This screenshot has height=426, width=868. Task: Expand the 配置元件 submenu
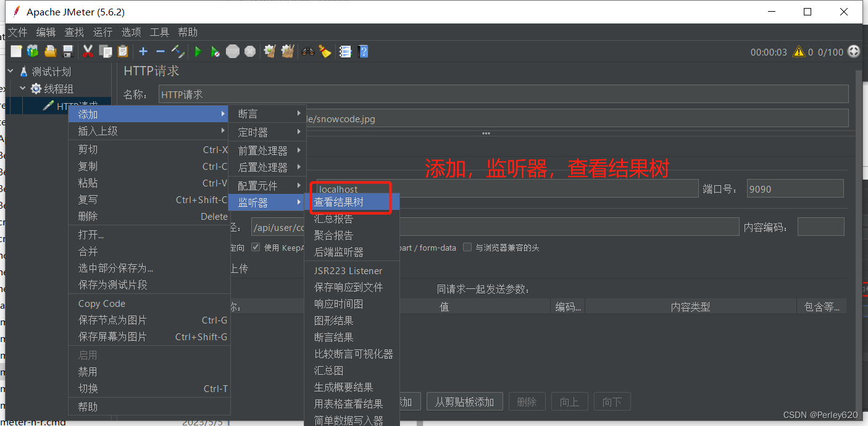(x=267, y=186)
